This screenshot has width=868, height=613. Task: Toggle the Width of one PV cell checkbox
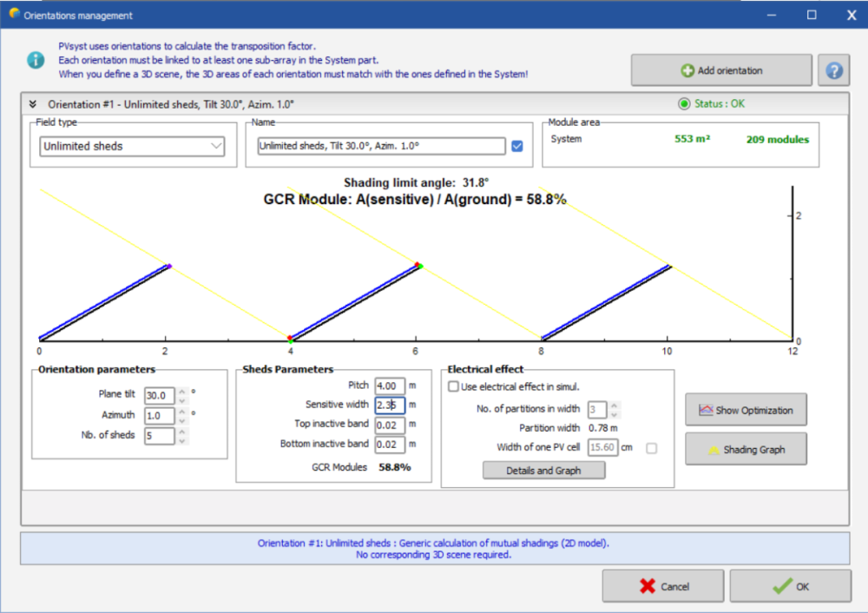pos(652,447)
